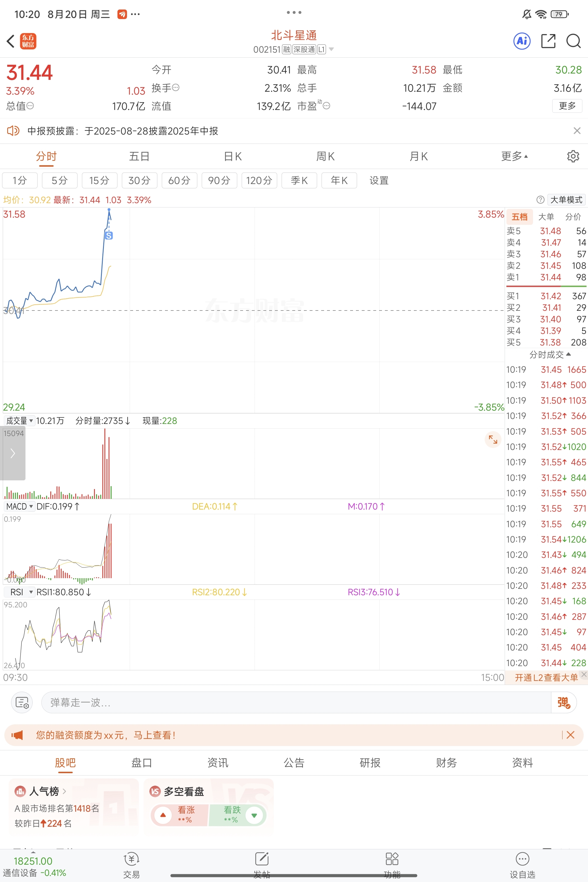Open the search magnifier icon

[x=573, y=41]
